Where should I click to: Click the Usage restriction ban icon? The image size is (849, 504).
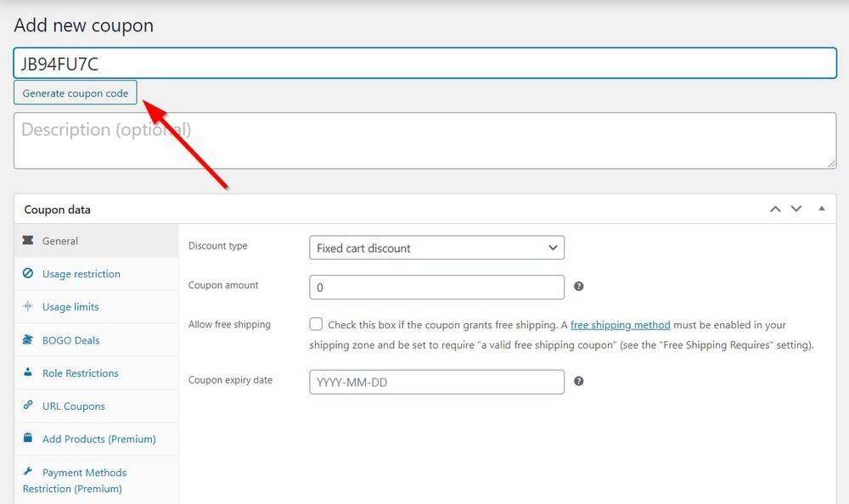coord(28,274)
